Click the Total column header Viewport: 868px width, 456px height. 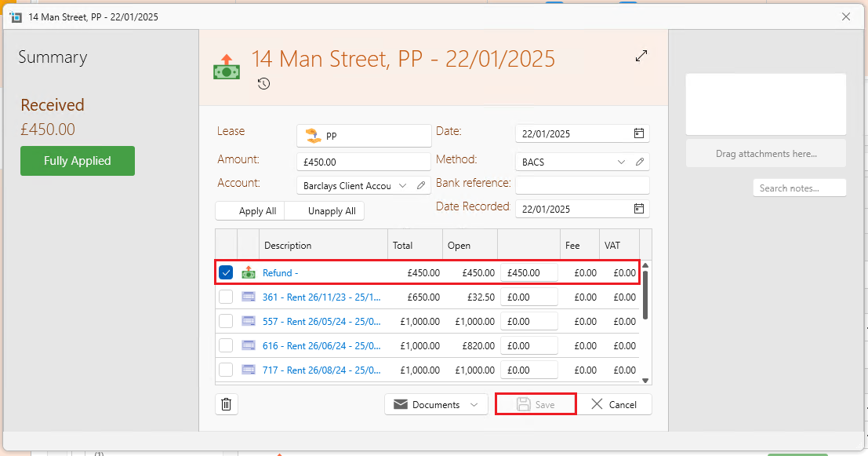coord(415,245)
